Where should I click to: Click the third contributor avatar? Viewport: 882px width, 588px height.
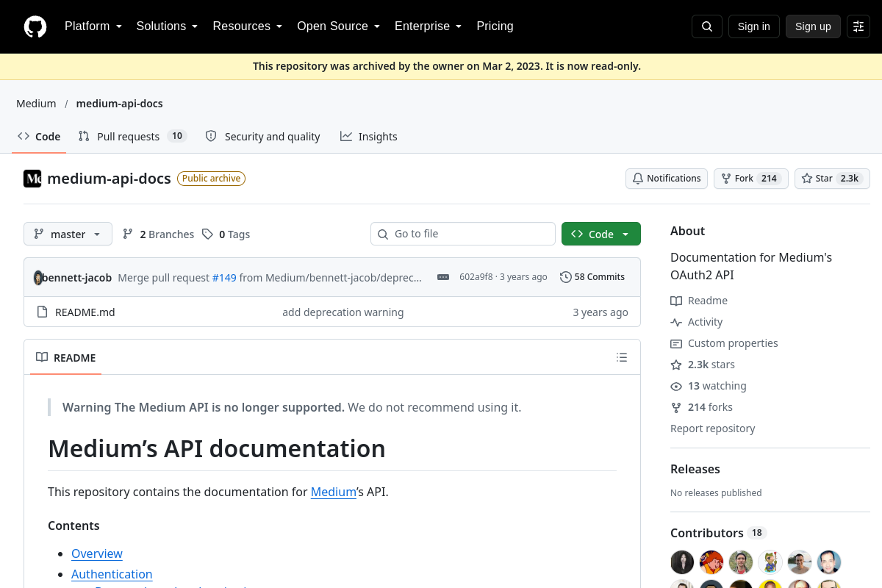click(x=741, y=562)
